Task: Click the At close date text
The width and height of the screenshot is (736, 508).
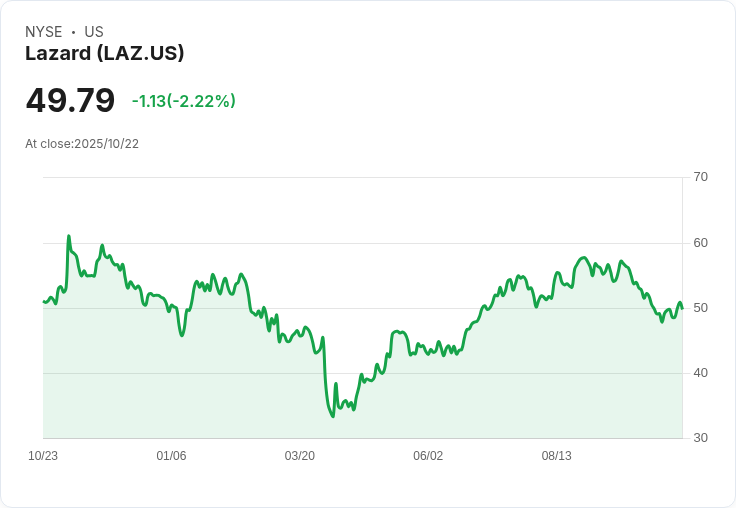Action: pyautogui.click(x=82, y=144)
